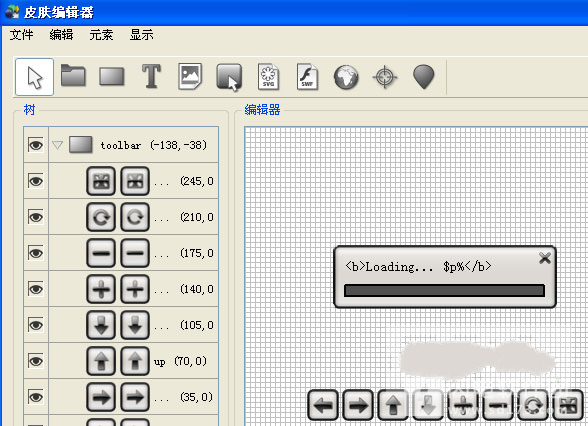Click the left arrow button in canvas
The width and height of the screenshot is (588, 426).
323,405
